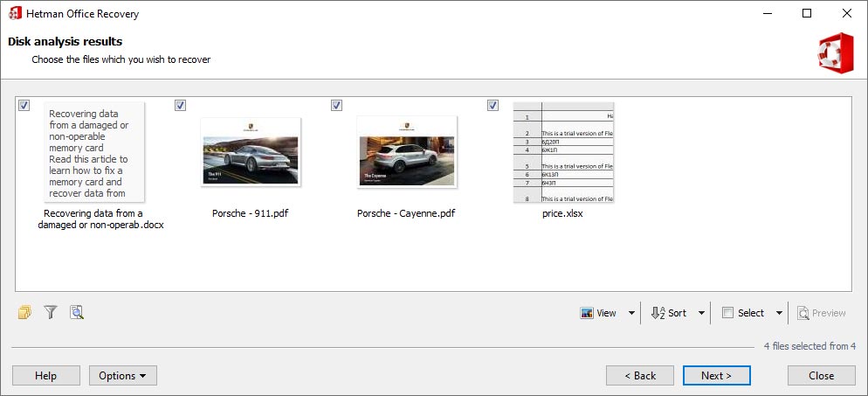The width and height of the screenshot is (868, 396).
Task: Click file name 'Porsche - Cayenne.pdf'
Action: [x=406, y=213]
